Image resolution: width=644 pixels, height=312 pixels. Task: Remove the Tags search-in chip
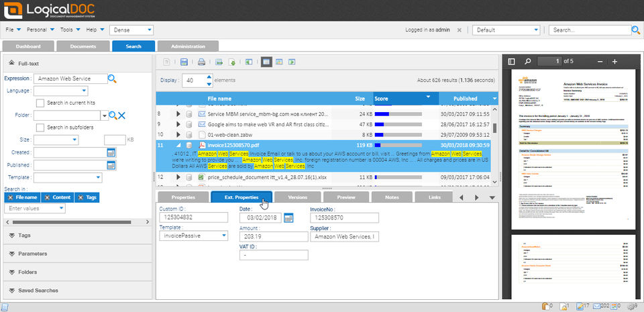click(x=80, y=197)
